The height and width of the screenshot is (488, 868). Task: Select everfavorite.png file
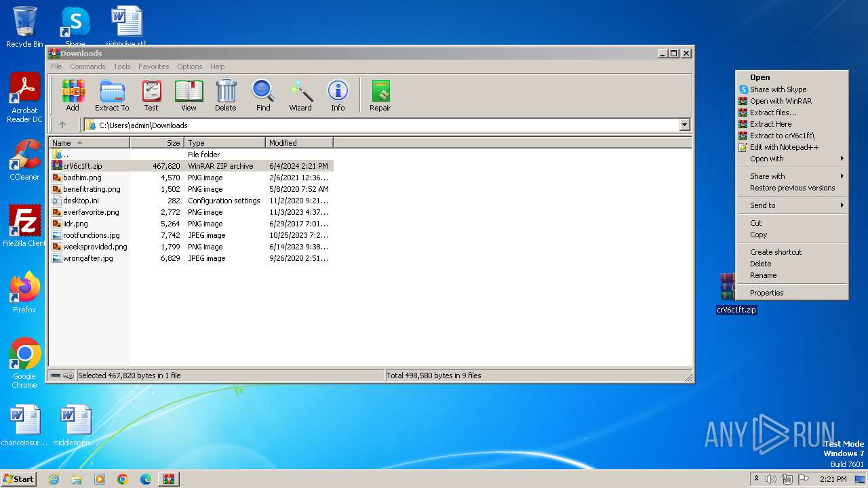pos(191,212)
